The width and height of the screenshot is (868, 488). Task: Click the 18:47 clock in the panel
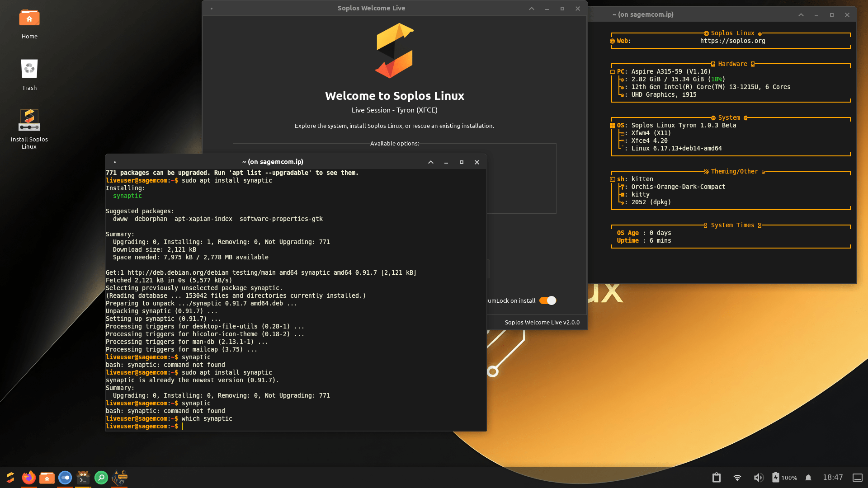(x=832, y=478)
